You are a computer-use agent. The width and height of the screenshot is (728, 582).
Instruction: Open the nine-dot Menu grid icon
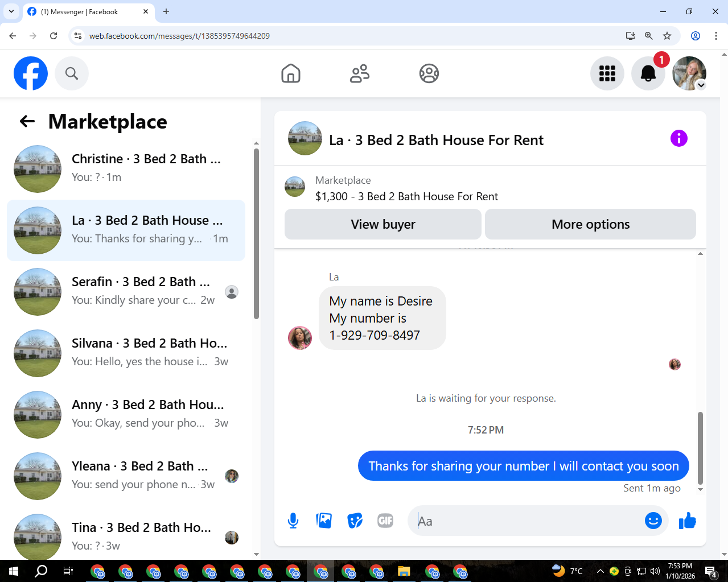(607, 73)
